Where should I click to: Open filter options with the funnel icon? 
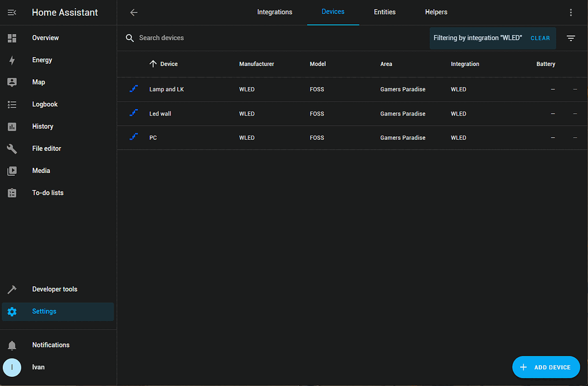click(x=571, y=37)
